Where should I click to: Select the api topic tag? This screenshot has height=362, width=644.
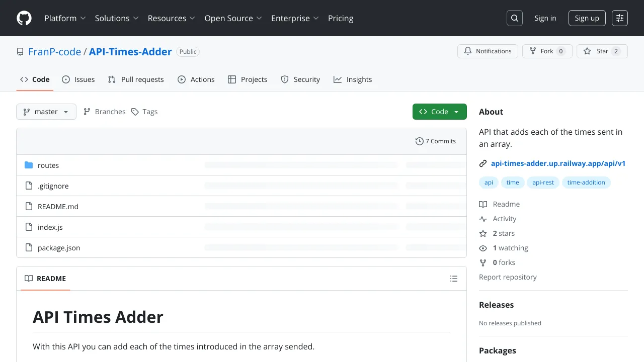(x=489, y=183)
